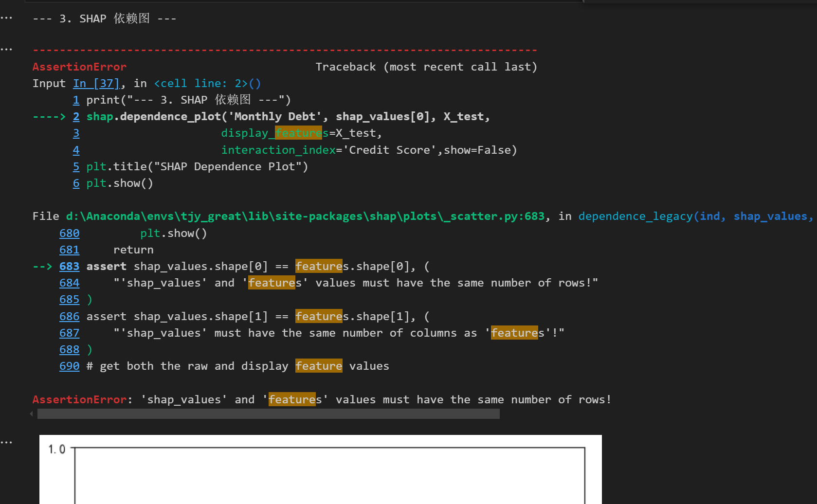The width and height of the screenshot is (817, 504).
Task: Click the scrollbar's left arrow
Action: 32,414
